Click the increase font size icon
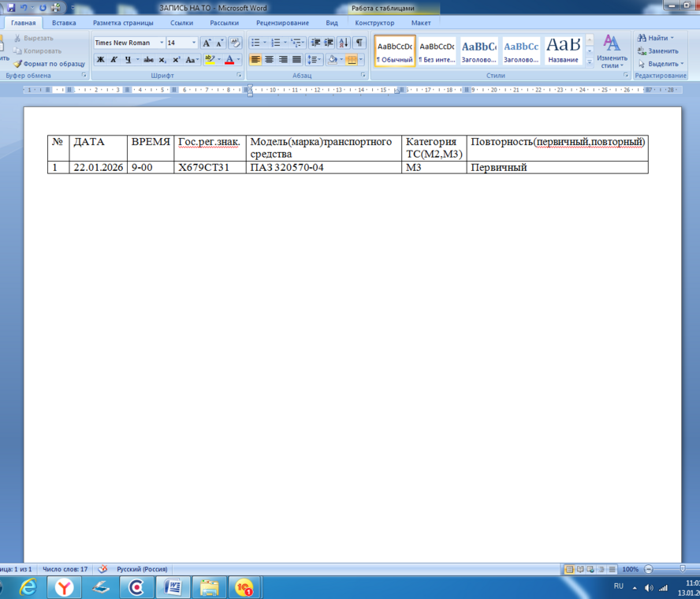The width and height of the screenshot is (700, 599). 207,43
